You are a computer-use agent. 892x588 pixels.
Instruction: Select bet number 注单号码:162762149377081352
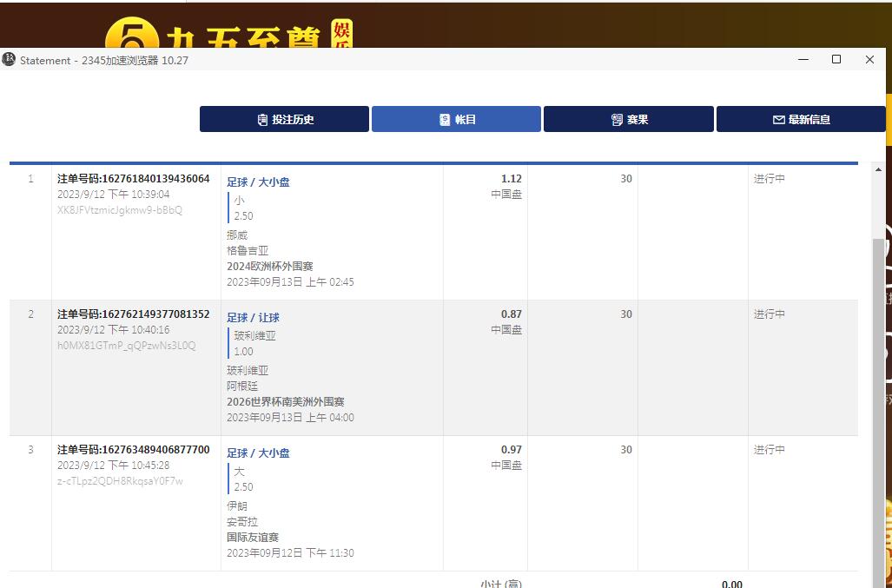coord(133,314)
